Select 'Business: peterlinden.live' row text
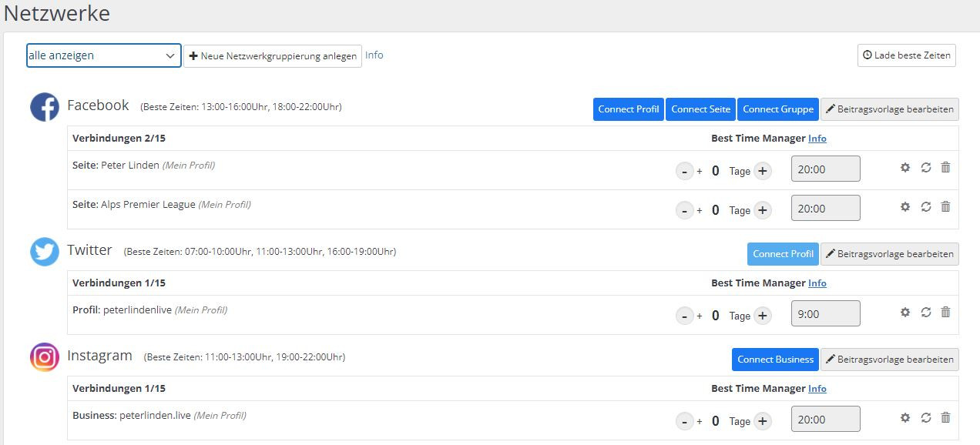Viewport: 980px width, 445px height. point(131,416)
